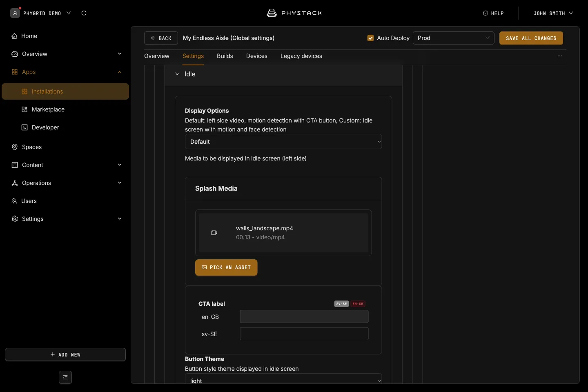Click the Developer terminal icon in the sidebar

[24, 127]
